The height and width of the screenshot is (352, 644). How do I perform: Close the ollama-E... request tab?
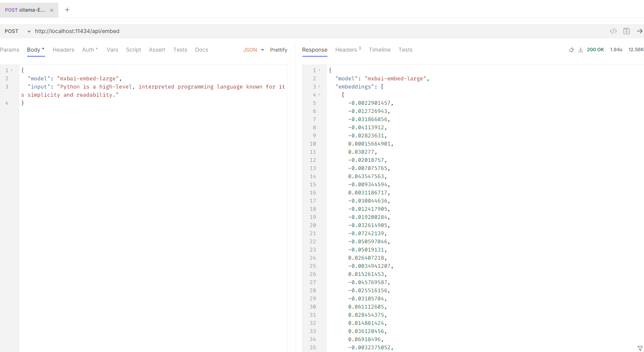click(52, 10)
